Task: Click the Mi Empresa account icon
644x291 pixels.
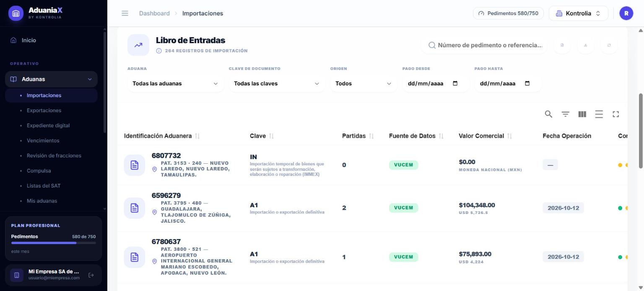Action: coord(17,275)
